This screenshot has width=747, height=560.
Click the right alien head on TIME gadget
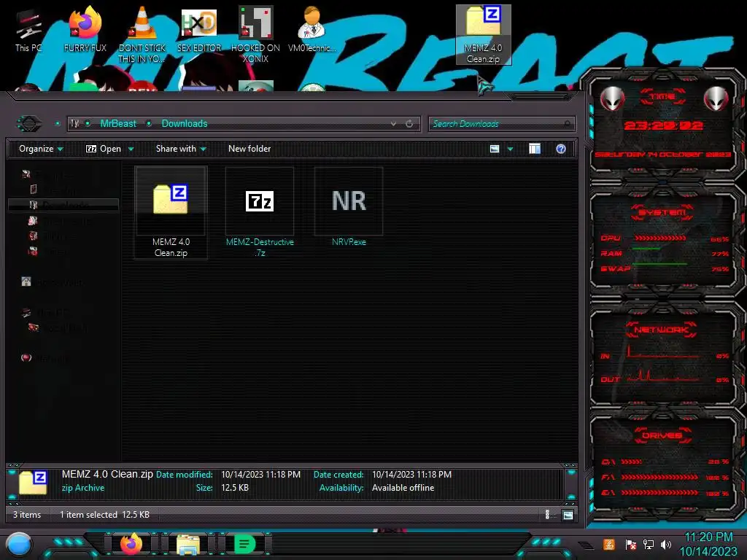(x=716, y=98)
